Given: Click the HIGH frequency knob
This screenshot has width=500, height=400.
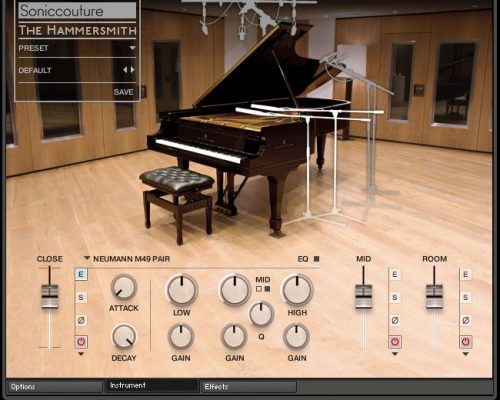Looking at the screenshot, I should click(x=297, y=289).
